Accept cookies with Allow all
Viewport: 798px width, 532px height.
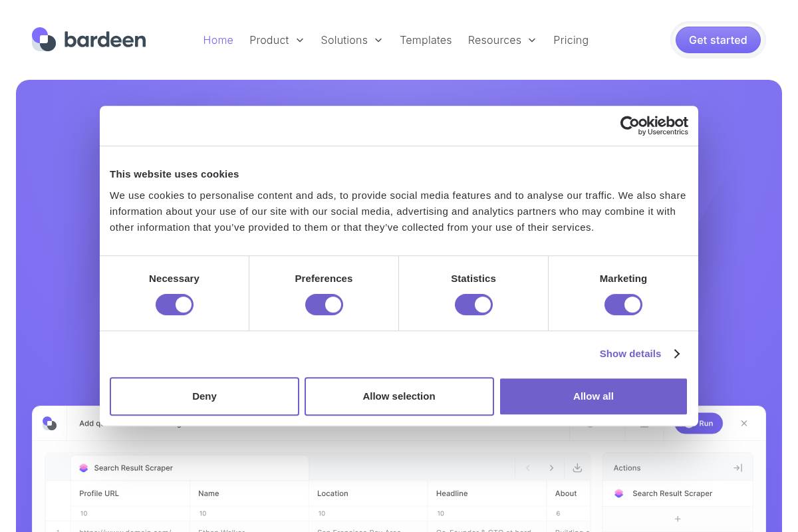coord(593,396)
